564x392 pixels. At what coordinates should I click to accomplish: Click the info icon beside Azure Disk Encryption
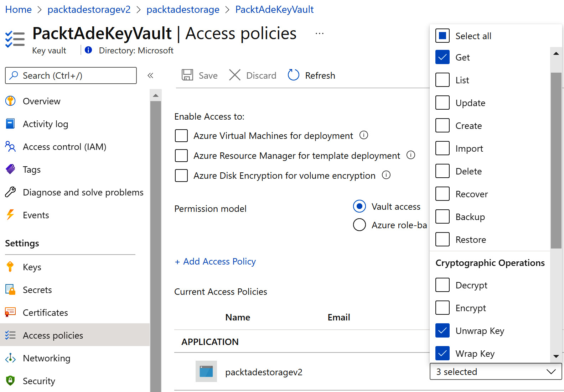click(386, 175)
